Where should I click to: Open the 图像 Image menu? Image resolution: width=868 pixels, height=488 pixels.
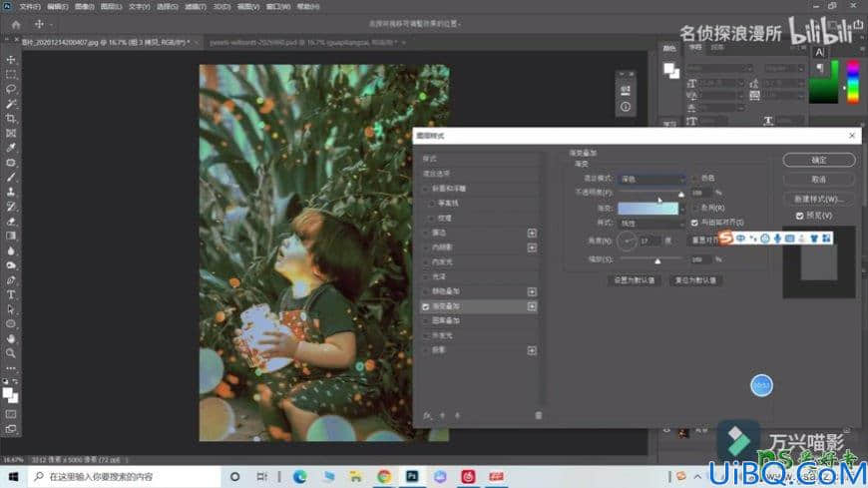84,7
